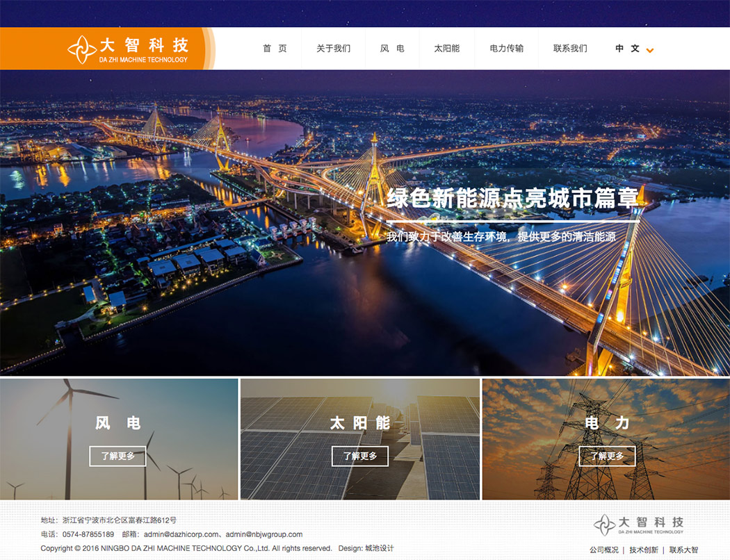Open the 首页 home menu item
This screenshot has width=730, height=560.
point(275,49)
